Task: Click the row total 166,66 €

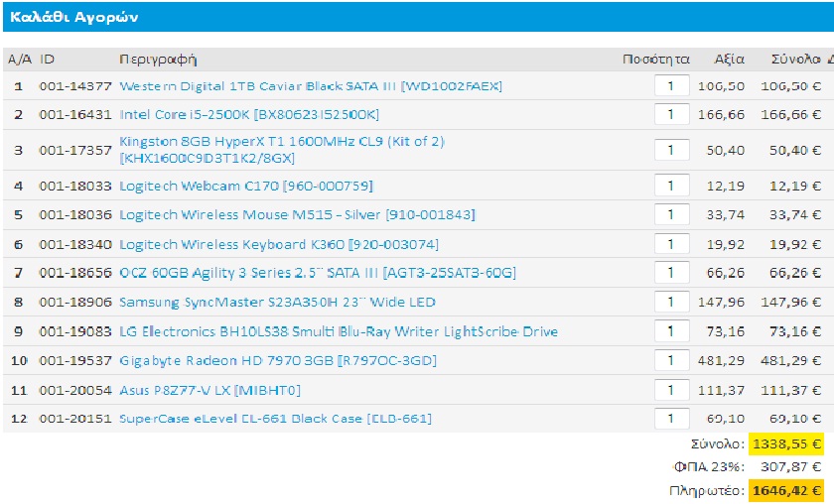Action: [791, 115]
